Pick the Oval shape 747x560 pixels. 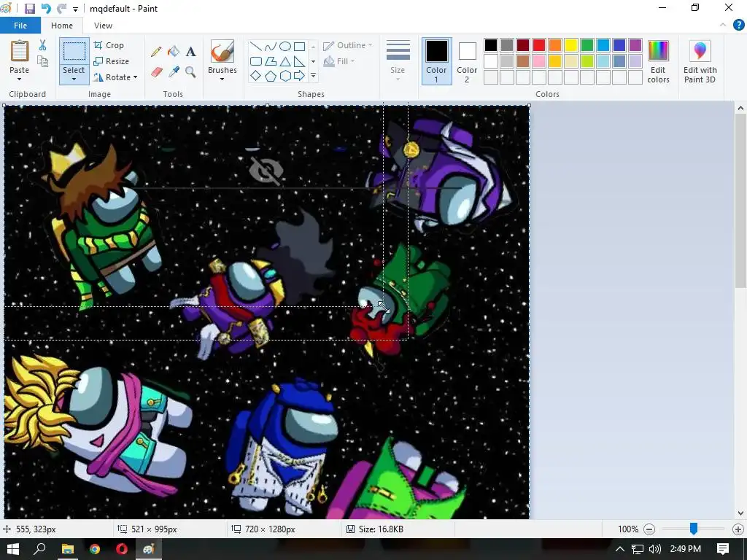click(285, 46)
